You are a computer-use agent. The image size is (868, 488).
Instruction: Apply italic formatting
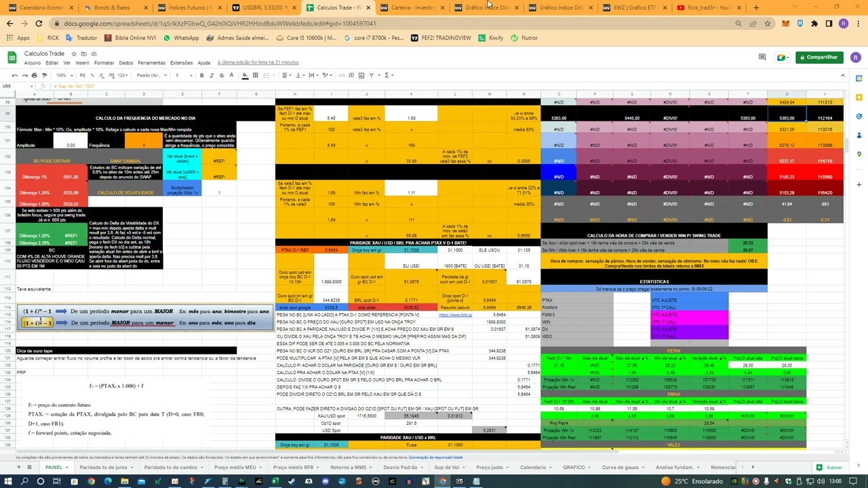coord(212,75)
